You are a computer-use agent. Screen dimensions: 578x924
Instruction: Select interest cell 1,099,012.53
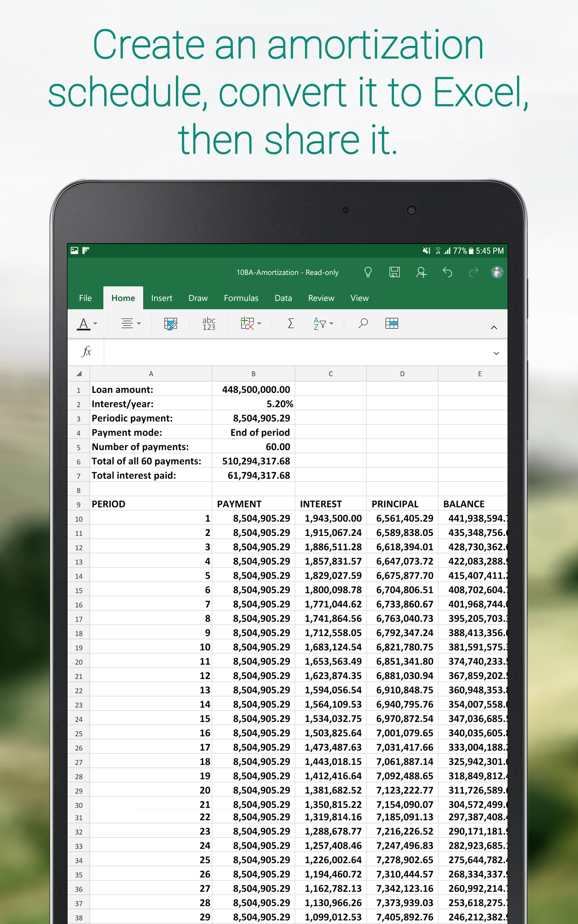pyautogui.click(x=331, y=917)
